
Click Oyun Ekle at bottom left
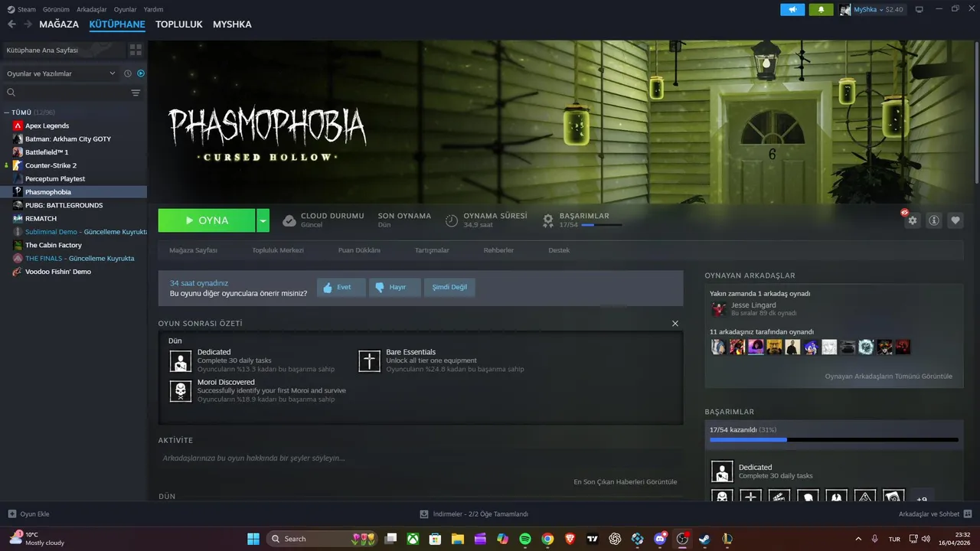pos(29,514)
